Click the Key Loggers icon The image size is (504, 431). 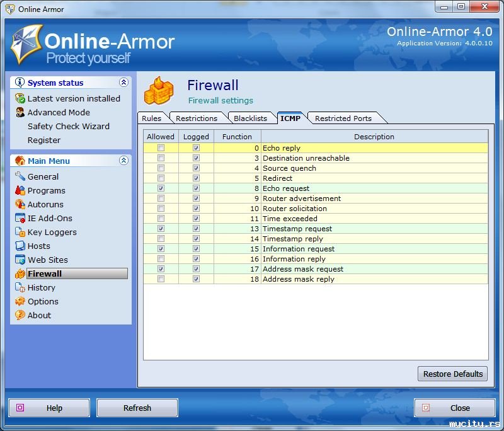[x=20, y=232]
